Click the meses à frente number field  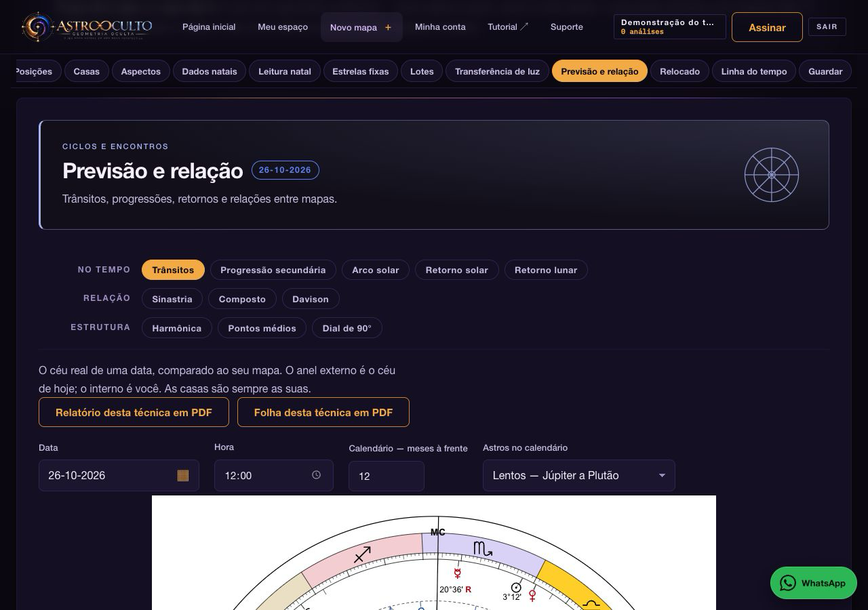click(x=387, y=476)
